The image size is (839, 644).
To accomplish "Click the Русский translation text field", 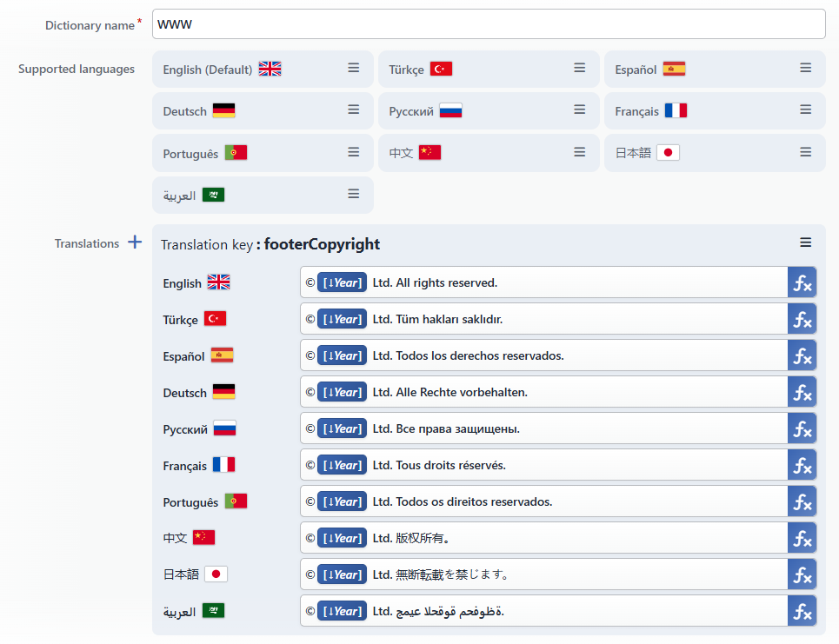I will (544, 428).
